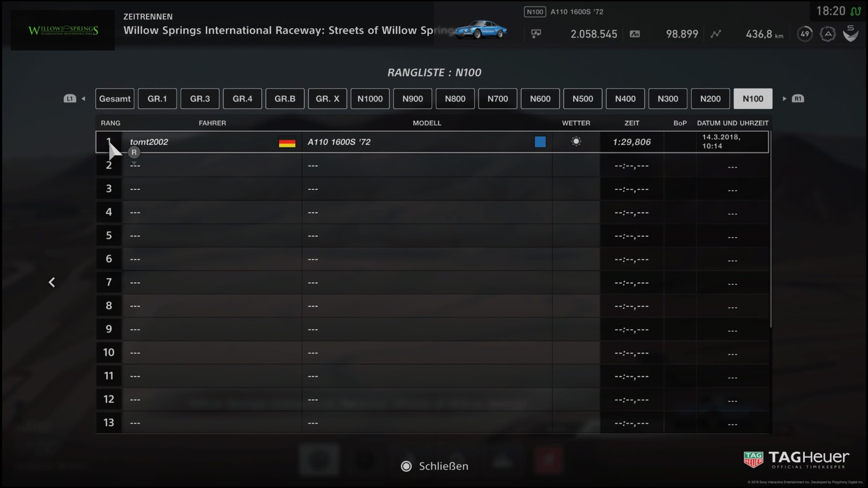Image resolution: width=868 pixels, height=488 pixels.
Task: Click the R badge under the cursor
Action: [134, 152]
